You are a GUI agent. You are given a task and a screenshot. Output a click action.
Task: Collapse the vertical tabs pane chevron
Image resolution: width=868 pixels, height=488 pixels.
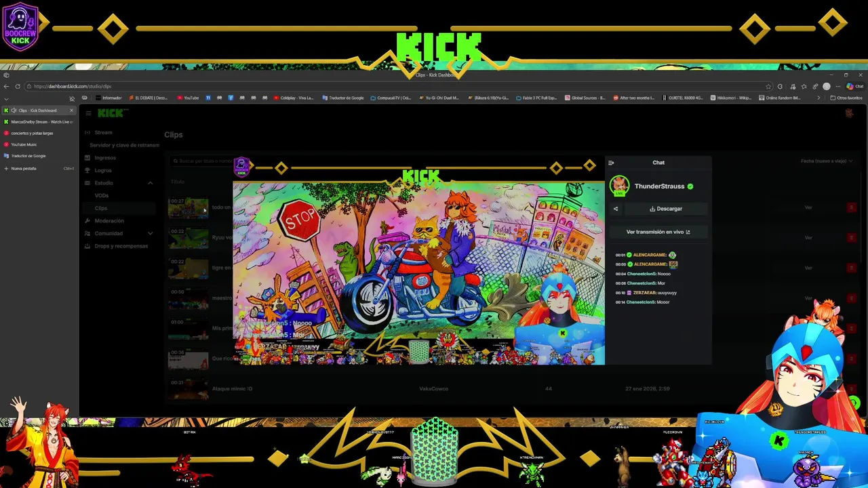coord(6,98)
